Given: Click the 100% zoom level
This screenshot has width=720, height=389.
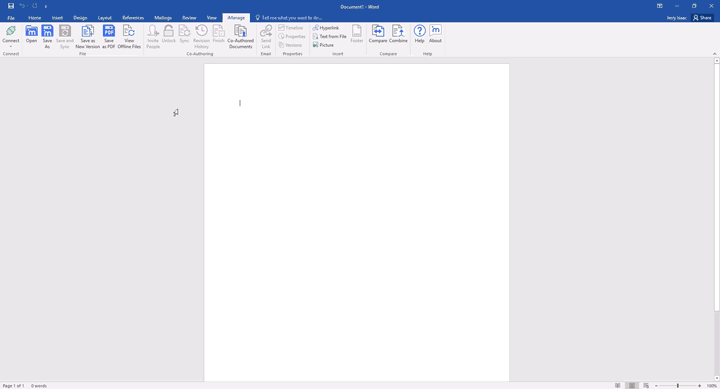Looking at the screenshot, I should (x=712, y=386).
